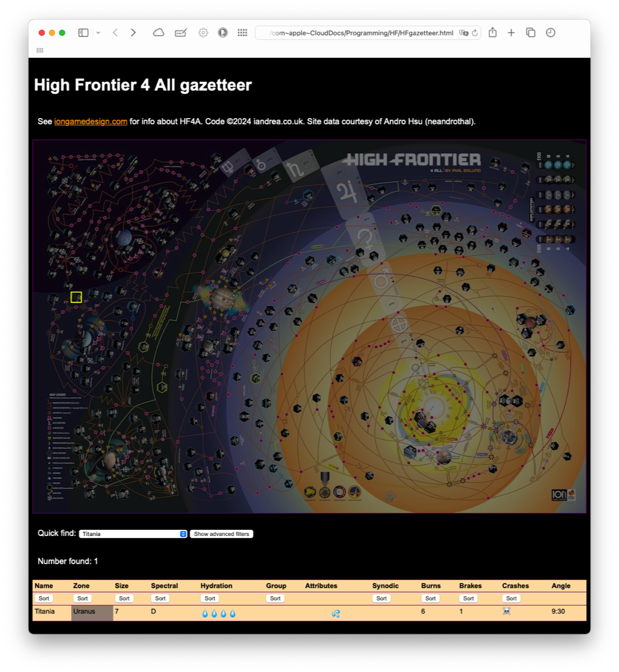Screen dimensions: 619x672
Task: Open the Share icon
Action: [493, 32]
